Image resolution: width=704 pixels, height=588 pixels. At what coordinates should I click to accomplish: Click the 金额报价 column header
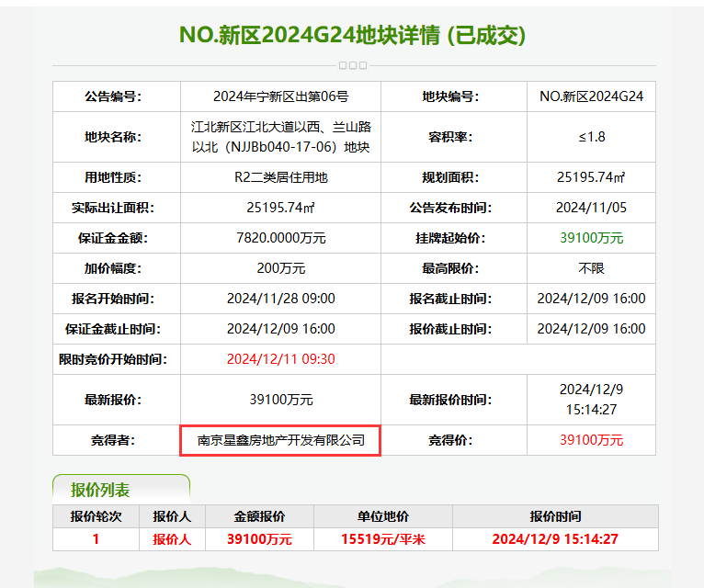click(259, 516)
